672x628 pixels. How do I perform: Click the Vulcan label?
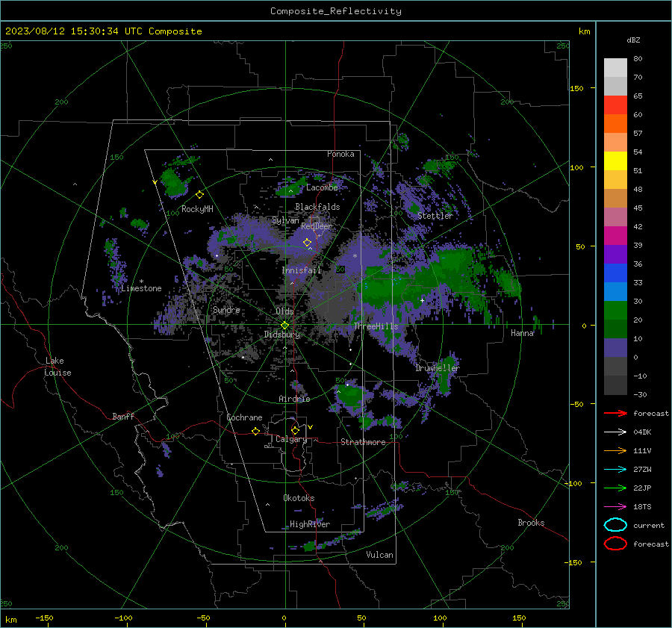(379, 555)
